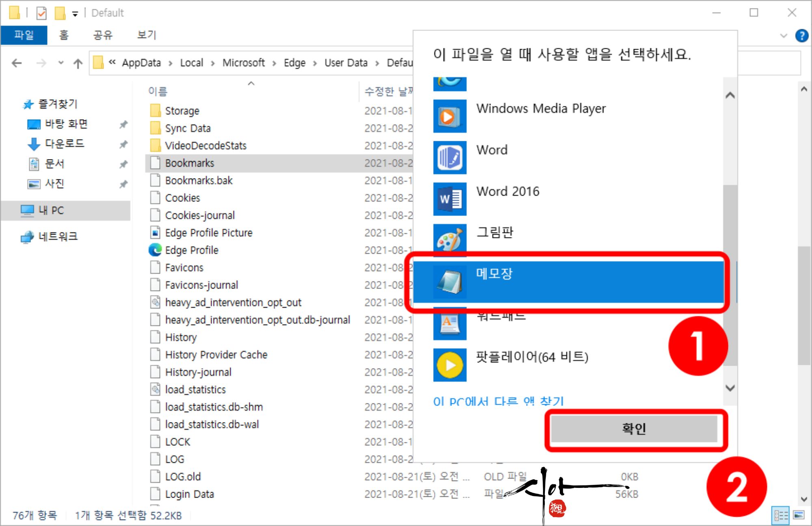Select 팟플레이어(64 비트) player icon
The height and width of the screenshot is (526, 812).
(x=449, y=365)
